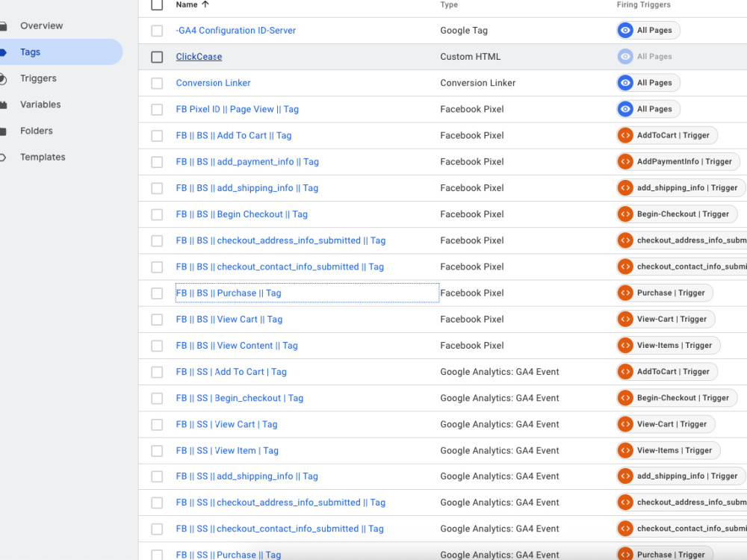
Task: Open the Overview section in sidebar
Action: click(41, 25)
